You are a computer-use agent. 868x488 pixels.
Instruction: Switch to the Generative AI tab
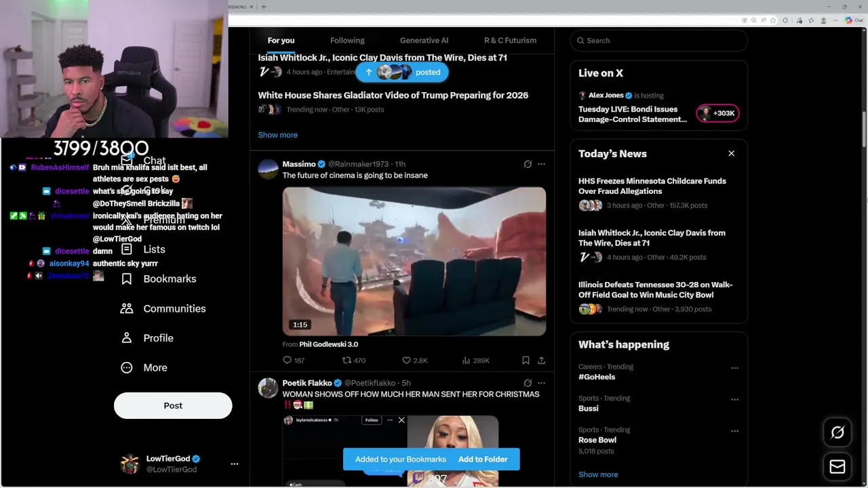pyautogui.click(x=424, y=41)
